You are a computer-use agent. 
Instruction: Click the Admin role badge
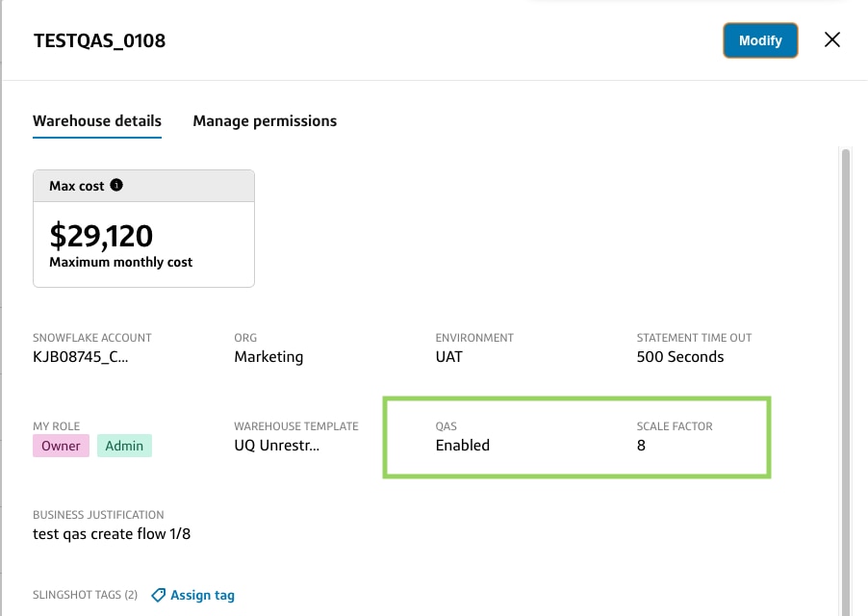[x=124, y=446]
